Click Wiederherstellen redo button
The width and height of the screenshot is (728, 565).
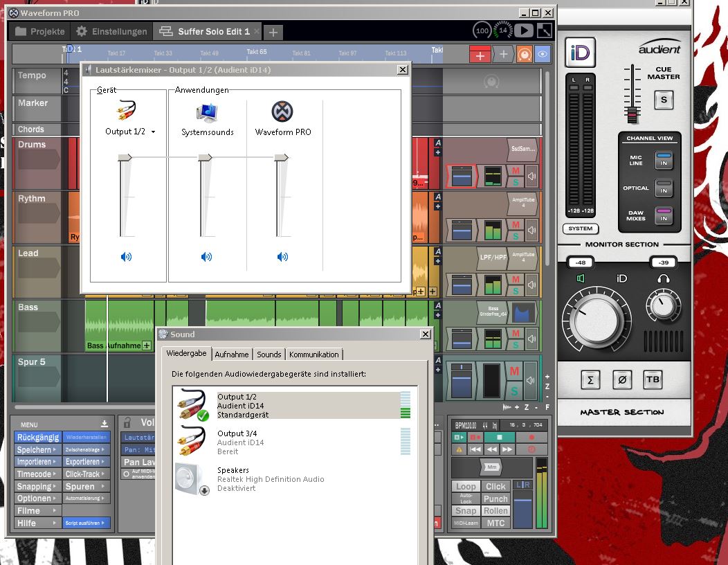coord(87,437)
